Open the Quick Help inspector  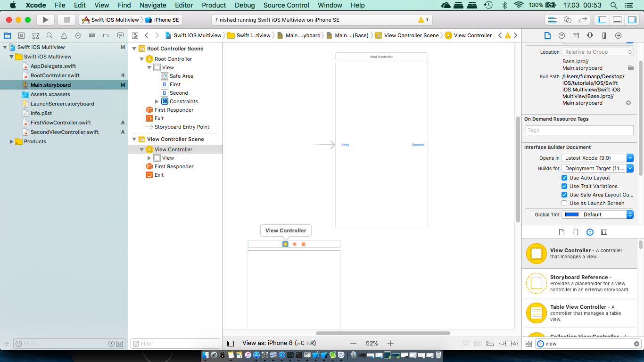point(561,35)
